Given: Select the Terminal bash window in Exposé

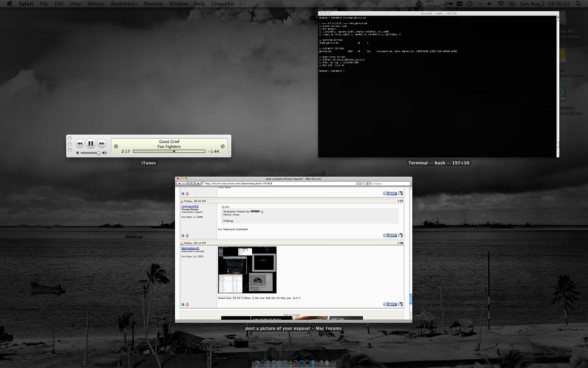Looking at the screenshot, I should click(x=439, y=84).
